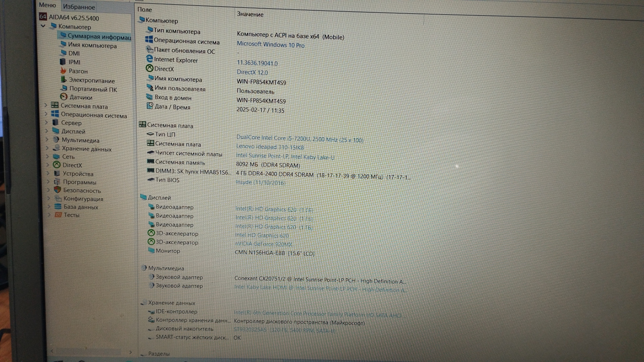Open the DirectX 12.0 link

point(252,72)
